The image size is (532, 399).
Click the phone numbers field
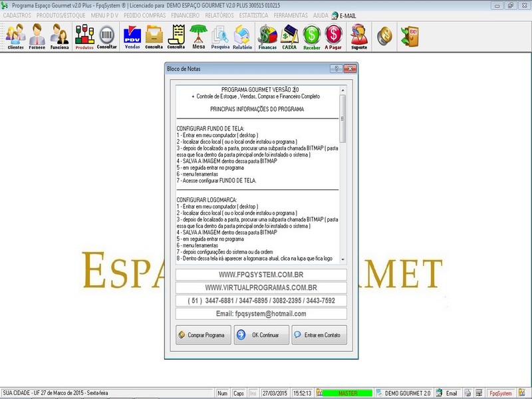261,301
